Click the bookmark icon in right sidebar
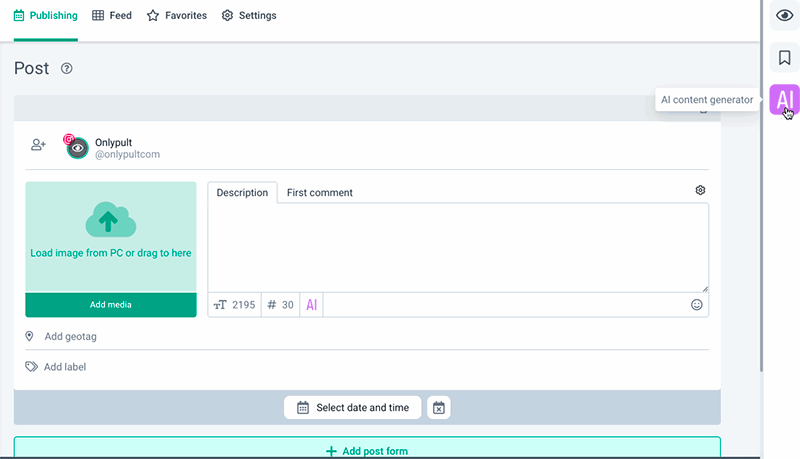Screen dimensions: 800x459 (x=784, y=58)
